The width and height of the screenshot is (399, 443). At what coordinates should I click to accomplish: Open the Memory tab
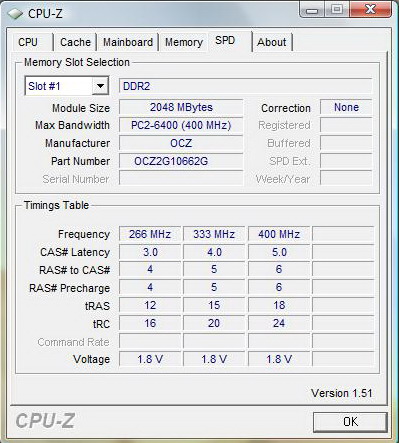pyautogui.click(x=184, y=42)
